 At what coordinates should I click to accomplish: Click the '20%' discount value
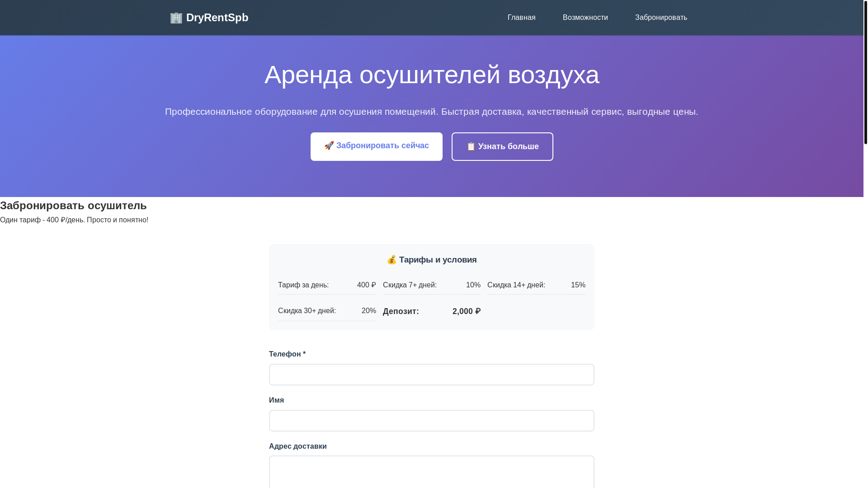click(369, 311)
